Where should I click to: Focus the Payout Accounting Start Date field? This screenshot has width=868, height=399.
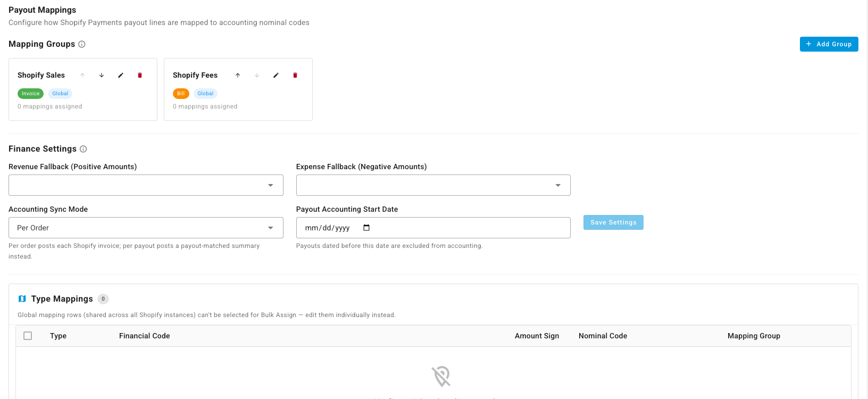433,228
